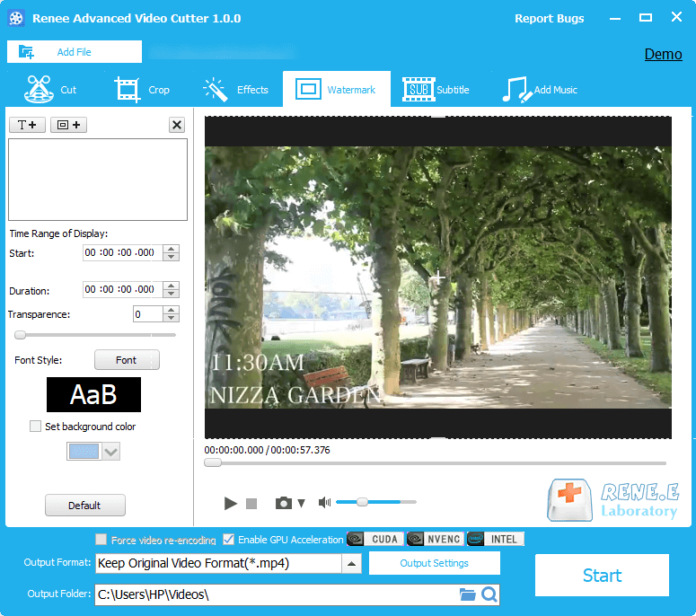
Task: Open the Subtitle tab
Action: click(436, 89)
